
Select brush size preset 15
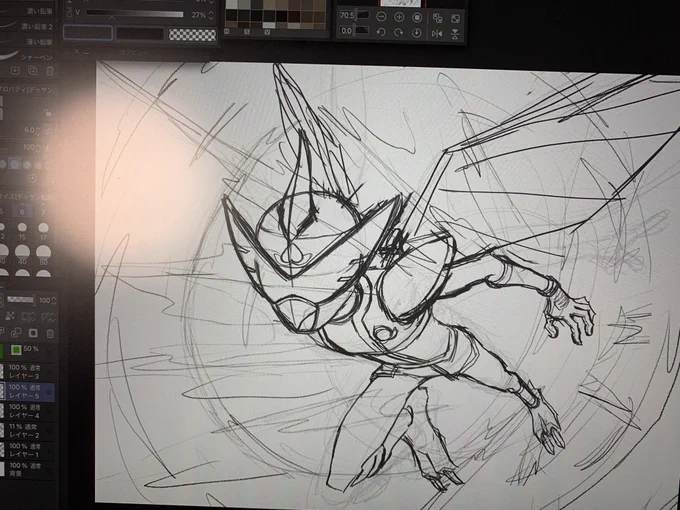[x=22, y=231]
